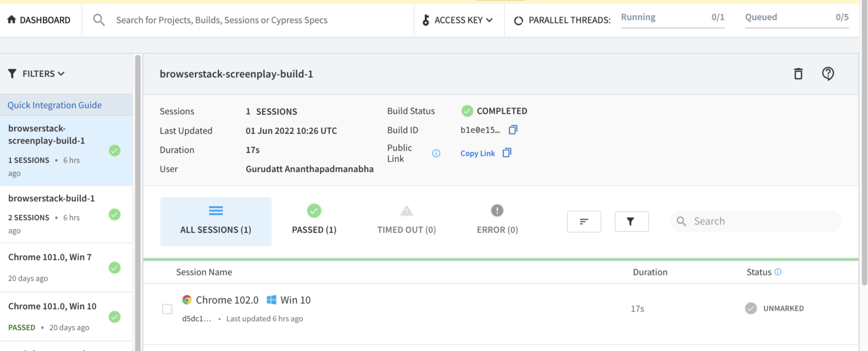Click the funnel filter sessions button

click(631, 222)
